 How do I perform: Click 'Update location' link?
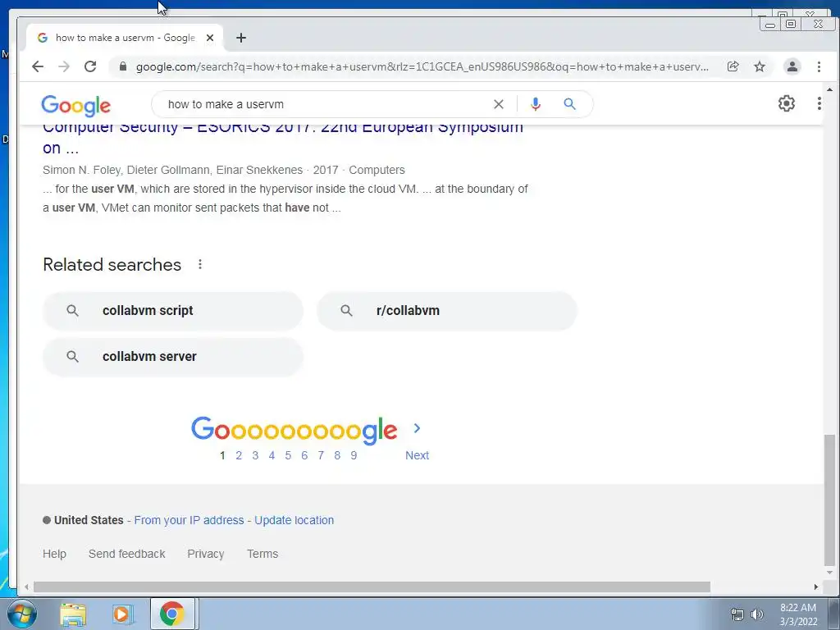tap(294, 520)
